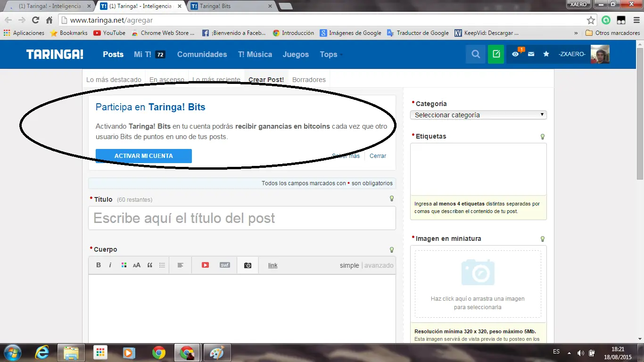Open the Otros marcadores folder
The width and height of the screenshot is (644, 362).
[x=613, y=33]
